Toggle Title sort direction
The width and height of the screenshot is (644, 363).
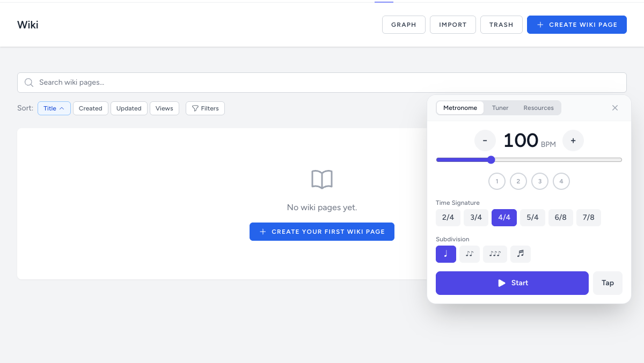click(x=54, y=108)
